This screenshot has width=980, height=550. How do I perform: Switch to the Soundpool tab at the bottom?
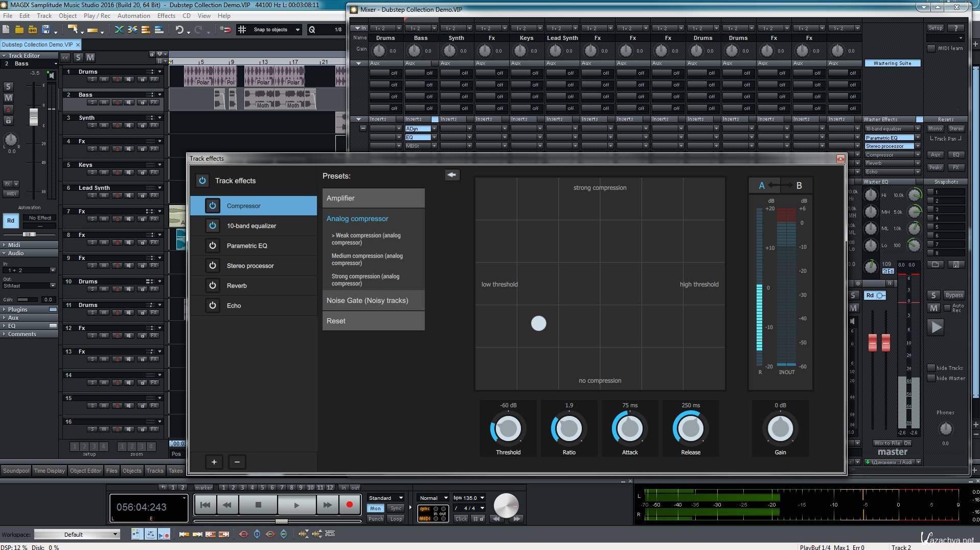click(16, 471)
